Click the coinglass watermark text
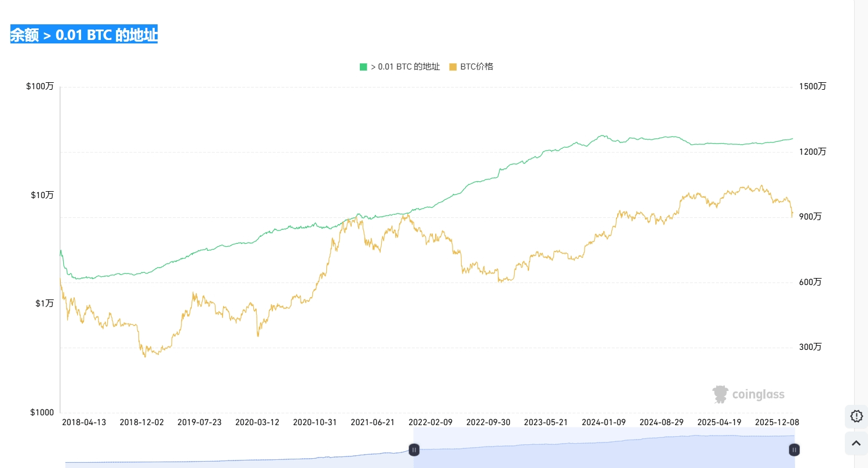Viewport: 868px width, 468px height. point(758,395)
